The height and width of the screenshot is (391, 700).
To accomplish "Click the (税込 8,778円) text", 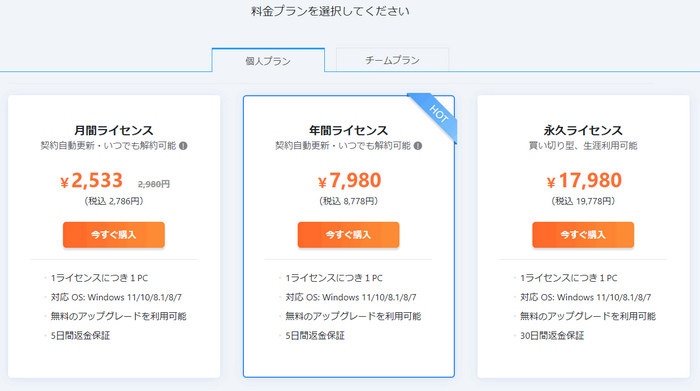I will tap(348, 201).
